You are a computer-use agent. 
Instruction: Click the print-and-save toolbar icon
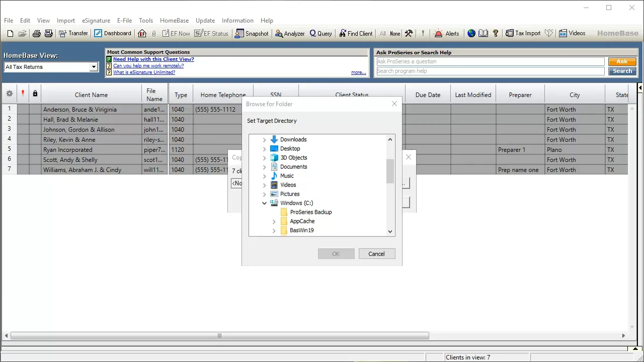48,34
